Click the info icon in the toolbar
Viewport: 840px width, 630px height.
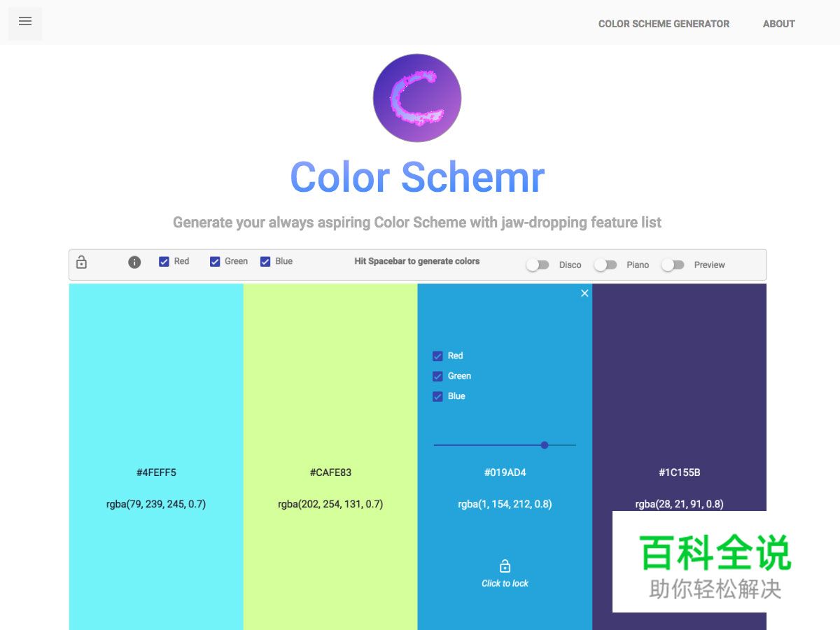[x=134, y=262]
